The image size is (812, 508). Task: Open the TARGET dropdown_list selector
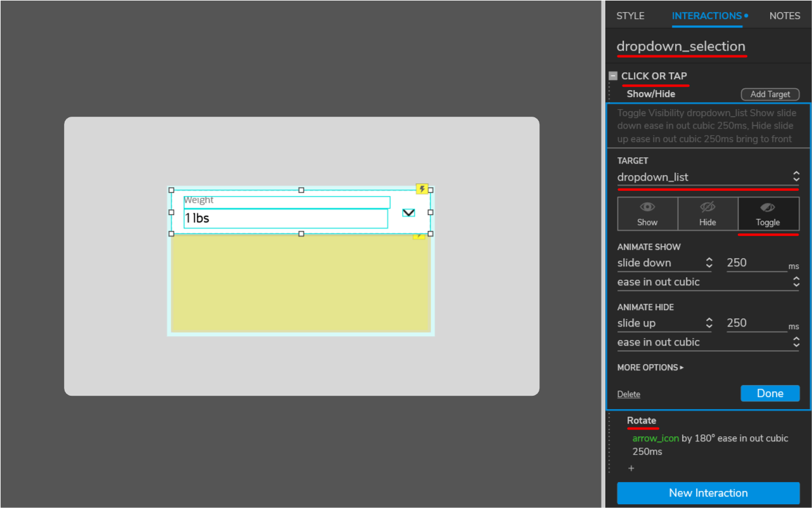click(x=708, y=177)
